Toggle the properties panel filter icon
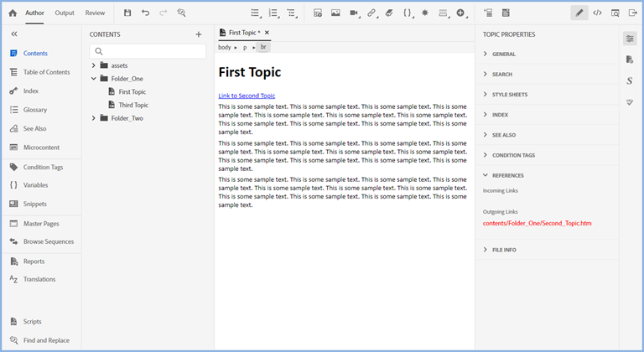 [x=630, y=39]
